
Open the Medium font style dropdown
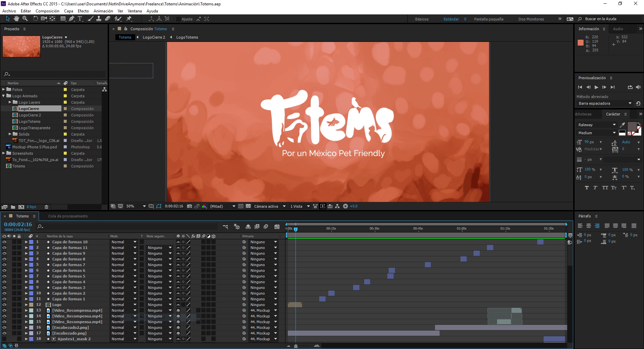[x=597, y=133]
